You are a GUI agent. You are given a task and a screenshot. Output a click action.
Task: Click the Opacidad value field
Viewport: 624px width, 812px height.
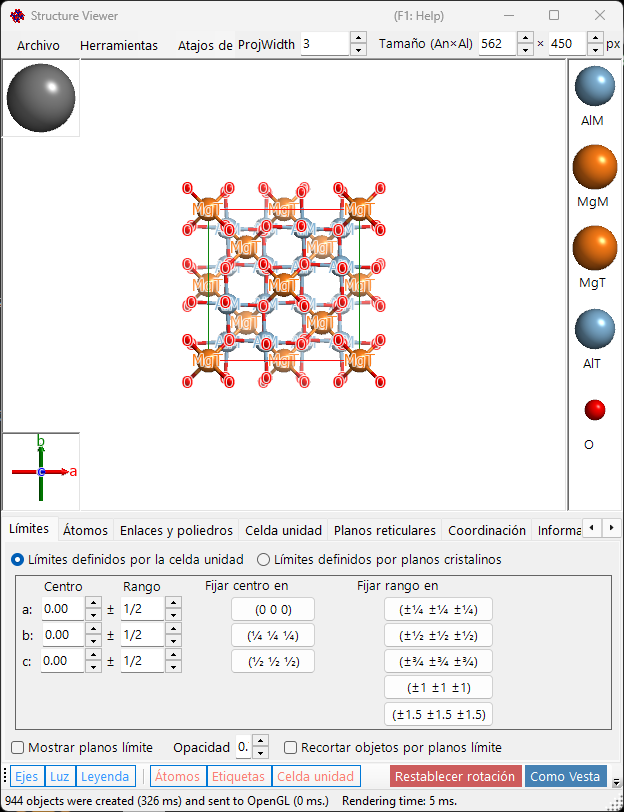point(244,747)
